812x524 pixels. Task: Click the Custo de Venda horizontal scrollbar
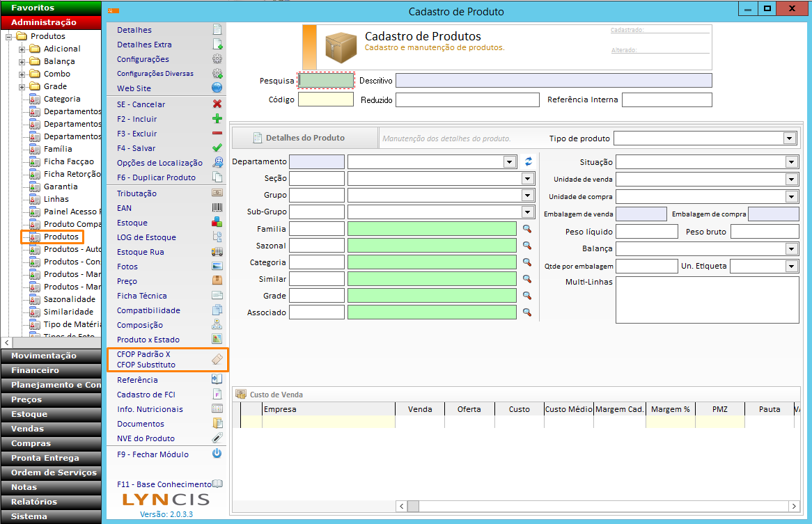point(598,506)
